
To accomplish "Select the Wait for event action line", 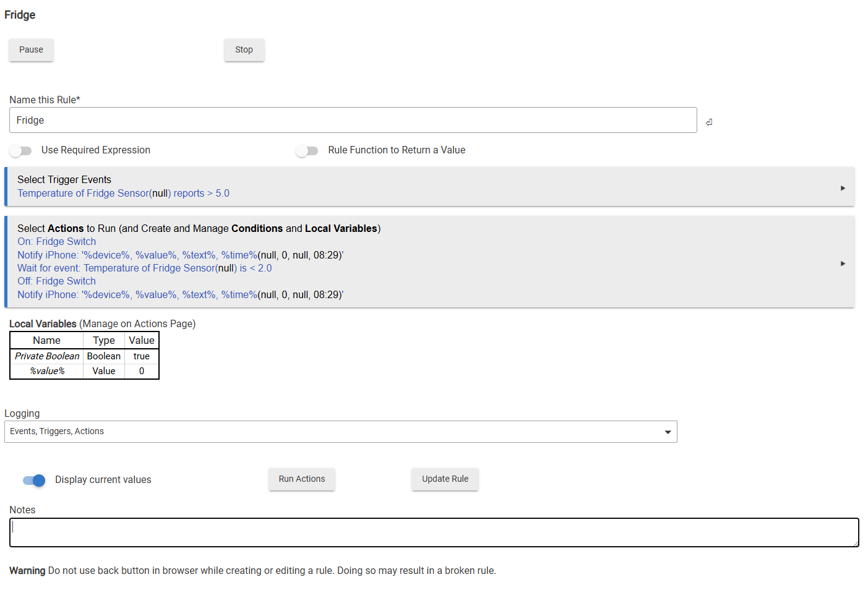I will click(144, 268).
